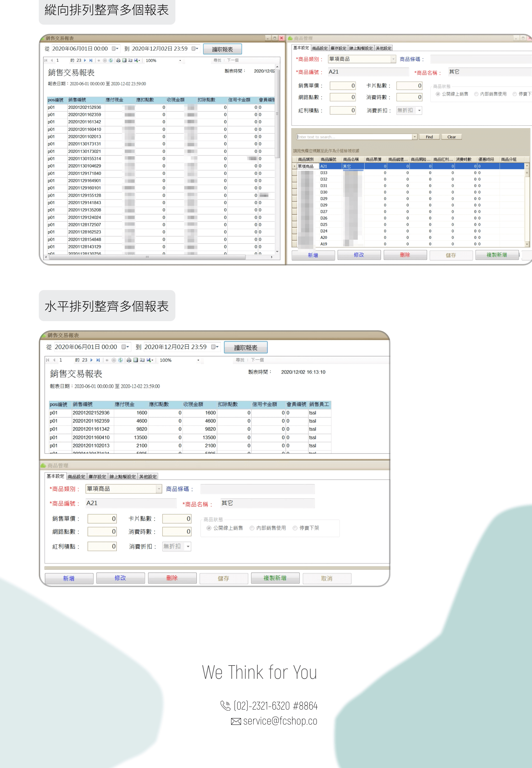Switch to 線上點餐設定 tab in bottom panel
This screenshot has width=532, height=768.
point(123,477)
